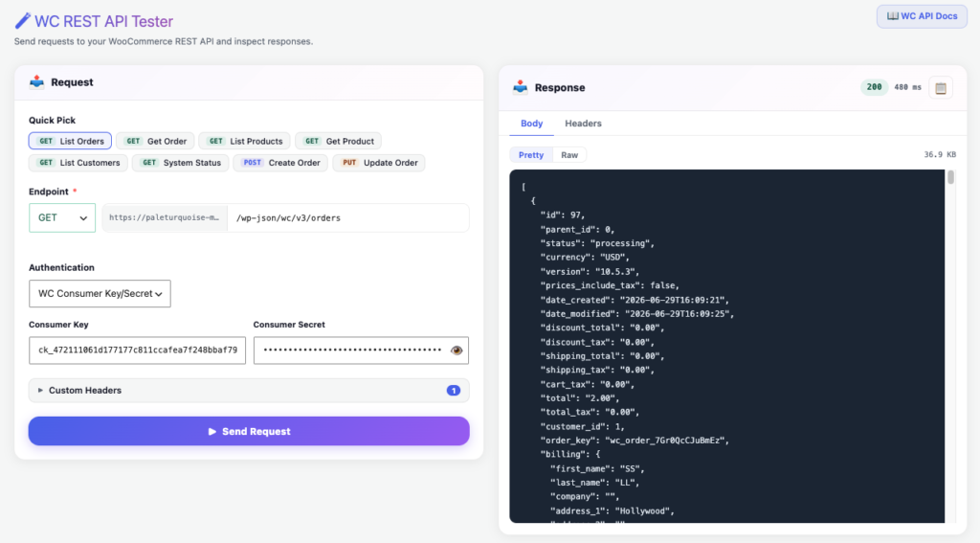The image size is (980, 543).
Task: Switch to the Headers tab
Action: click(583, 124)
